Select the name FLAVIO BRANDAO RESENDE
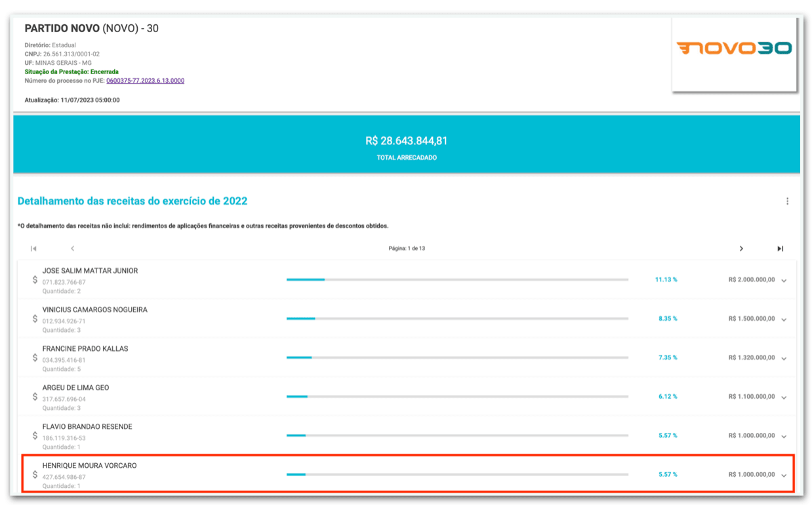 click(x=87, y=427)
